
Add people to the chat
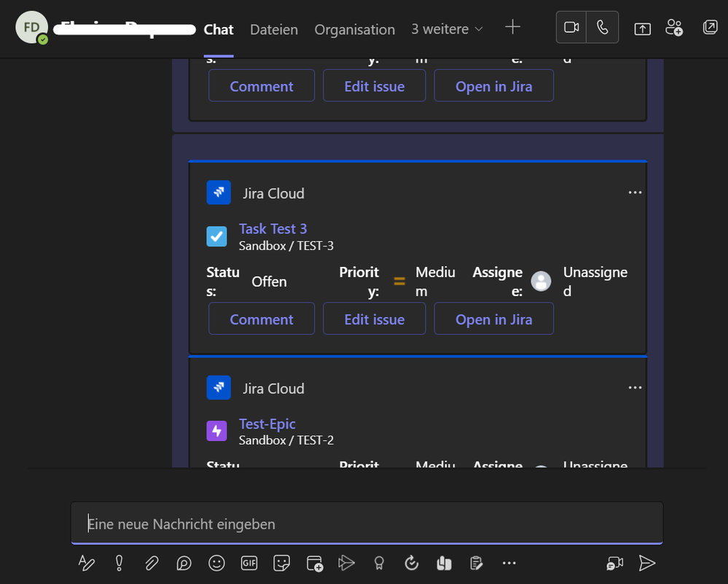[674, 28]
